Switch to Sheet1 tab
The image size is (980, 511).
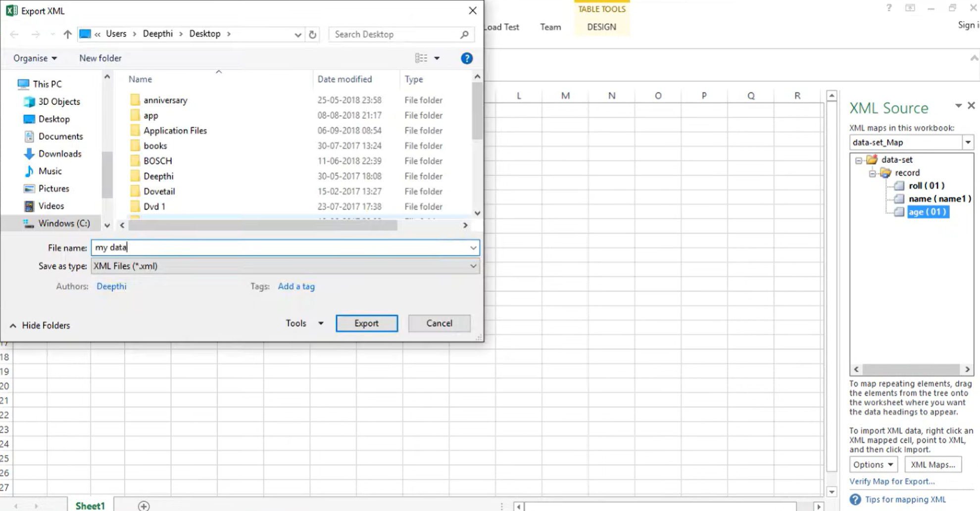90,505
